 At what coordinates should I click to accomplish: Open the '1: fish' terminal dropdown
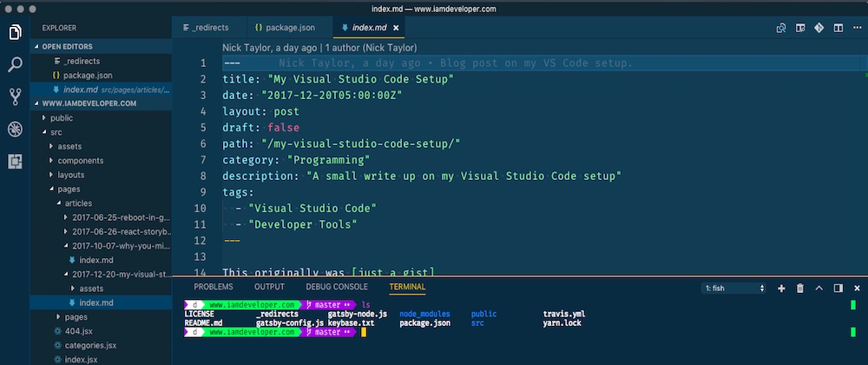[x=734, y=288]
